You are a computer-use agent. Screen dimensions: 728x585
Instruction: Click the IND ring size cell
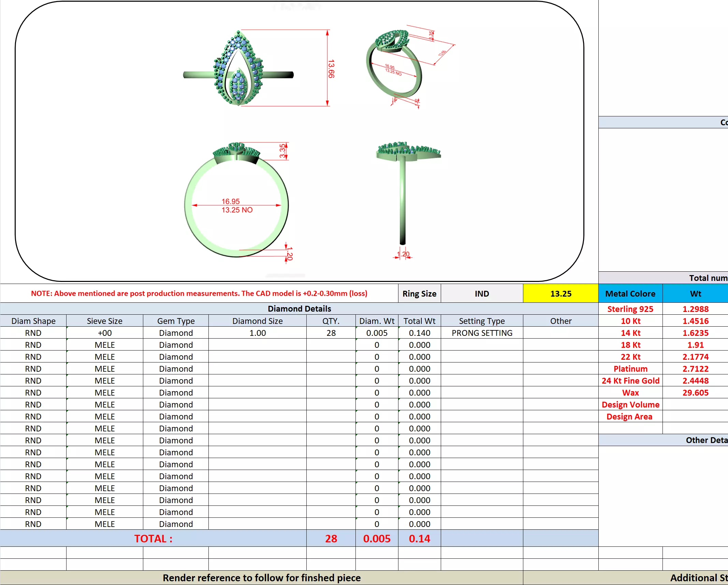(x=482, y=294)
